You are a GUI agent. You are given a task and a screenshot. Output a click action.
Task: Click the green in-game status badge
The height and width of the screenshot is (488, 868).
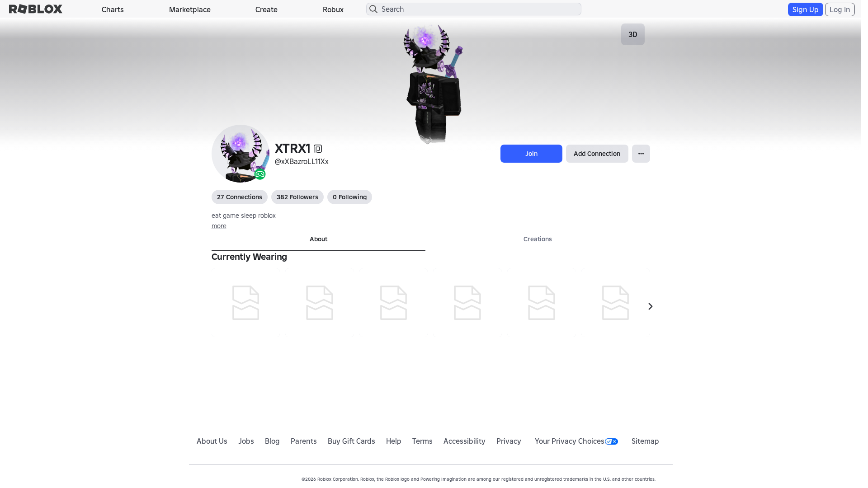click(x=260, y=174)
